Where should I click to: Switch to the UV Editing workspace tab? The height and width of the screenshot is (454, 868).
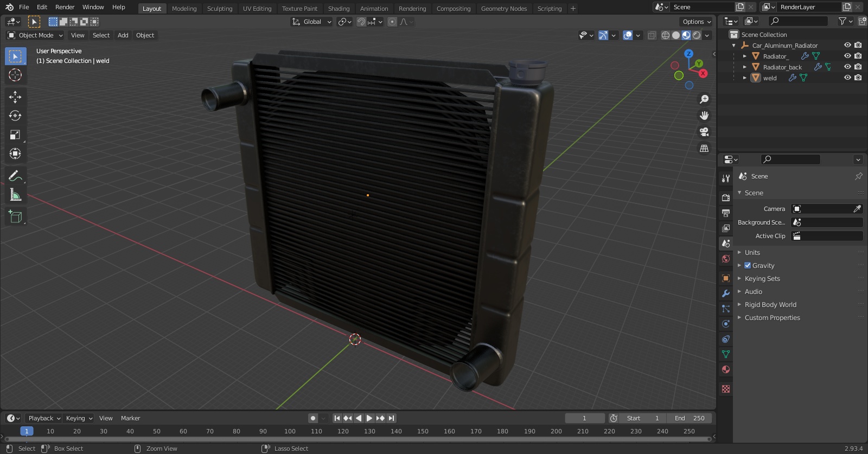pos(257,9)
